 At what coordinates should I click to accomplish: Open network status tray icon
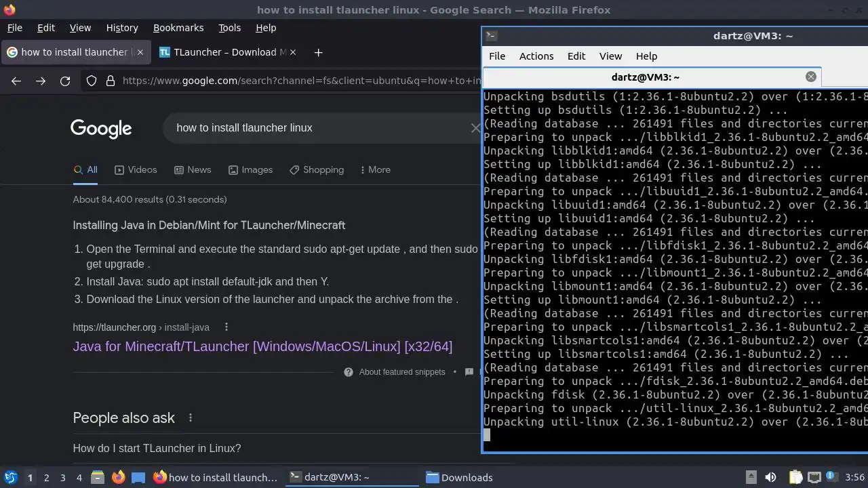coord(814,478)
